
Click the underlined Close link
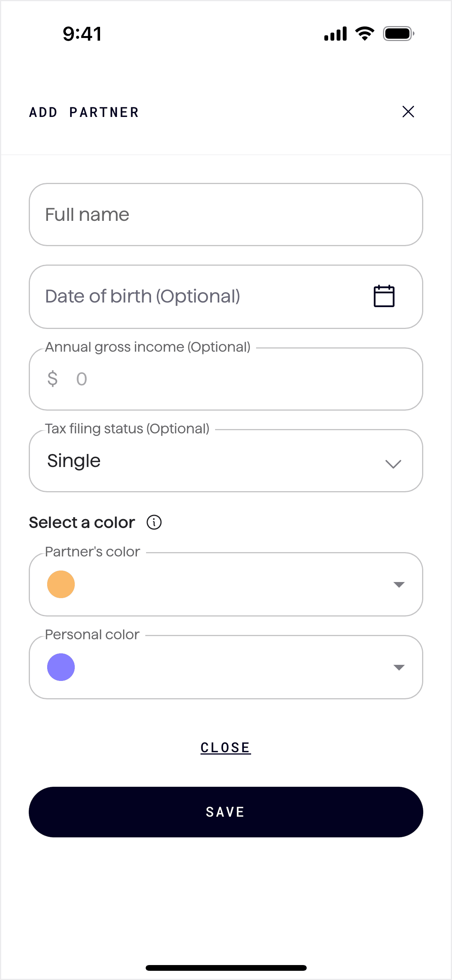click(225, 748)
